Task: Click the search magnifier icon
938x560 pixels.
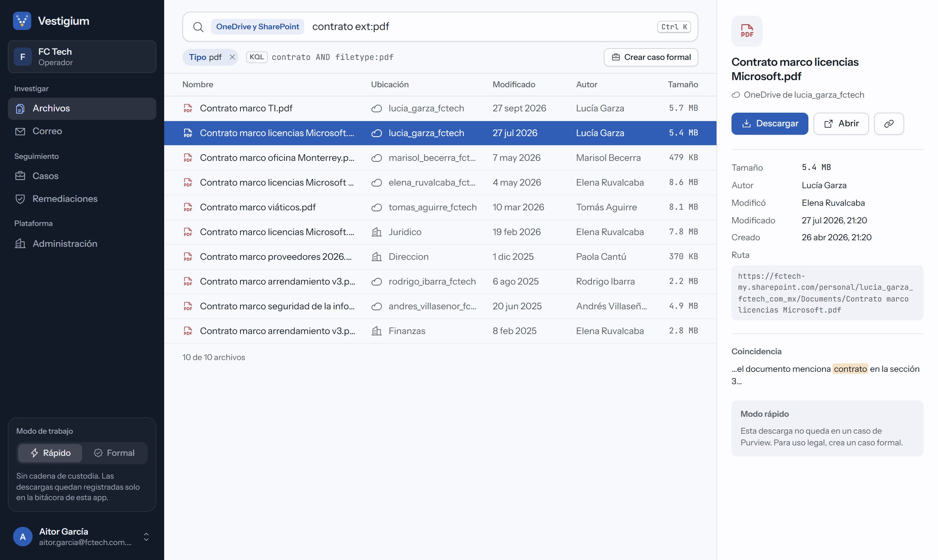Action: pyautogui.click(x=198, y=27)
